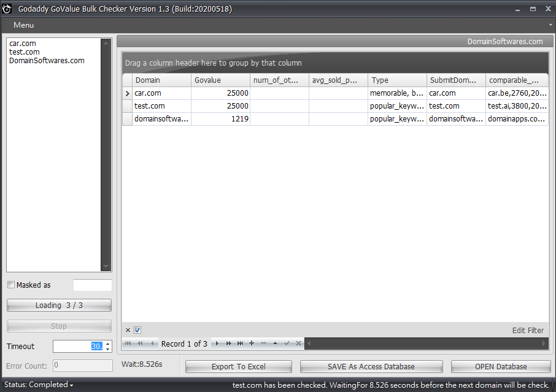
Task: Click the DomainSoftwares.com panel header link
Action: click(x=505, y=42)
